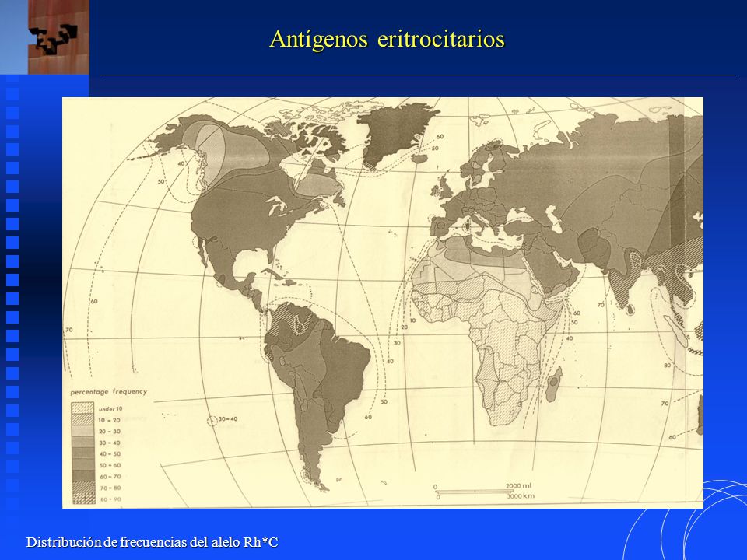Click the "30-40" island label in the South Pacific
The image size is (747, 560).
coord(227,419)
